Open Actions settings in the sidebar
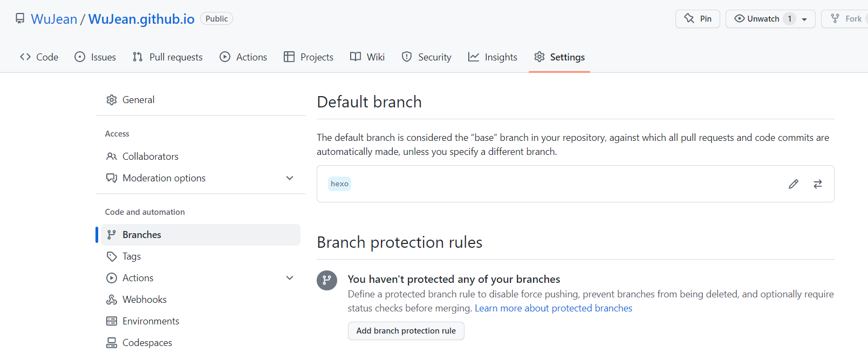Image resolution: width=868 pixels, height=353 pixels. [201, 278]
